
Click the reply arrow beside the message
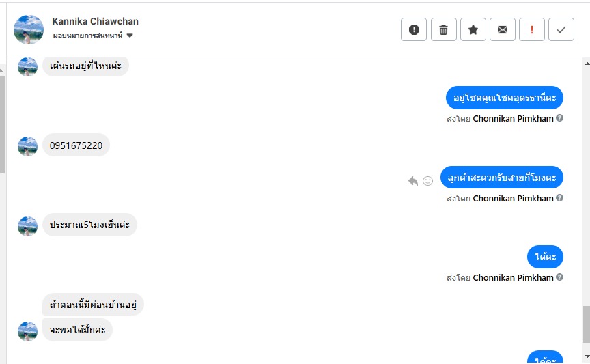[413, 181]
